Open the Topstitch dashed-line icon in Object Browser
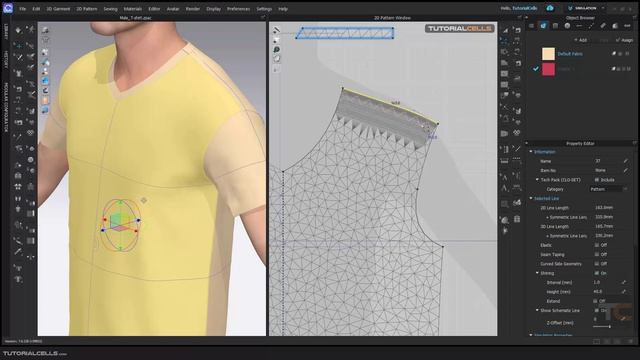This screenshot has width=640, height=360. point(579,26)
